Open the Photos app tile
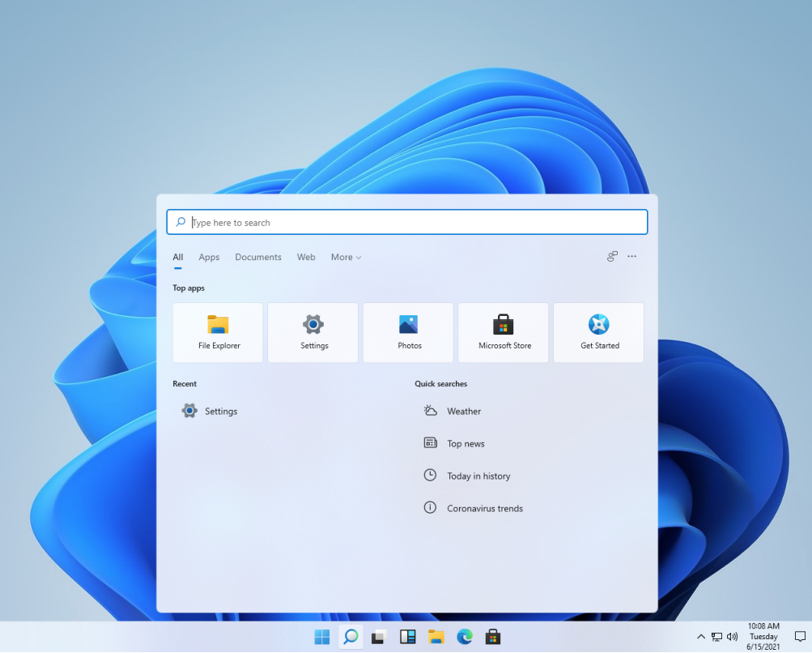 pyautogui.click(x=408, y=332)
